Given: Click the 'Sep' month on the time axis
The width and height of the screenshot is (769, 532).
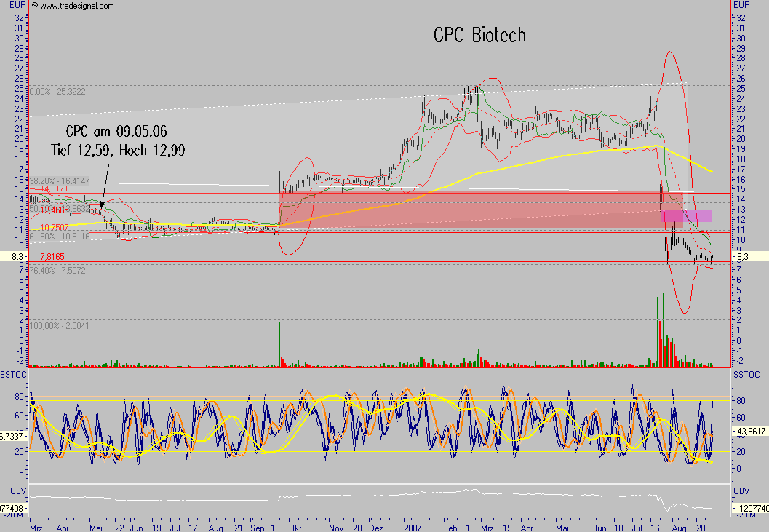Looking at the screenshot, I should 257,528.
